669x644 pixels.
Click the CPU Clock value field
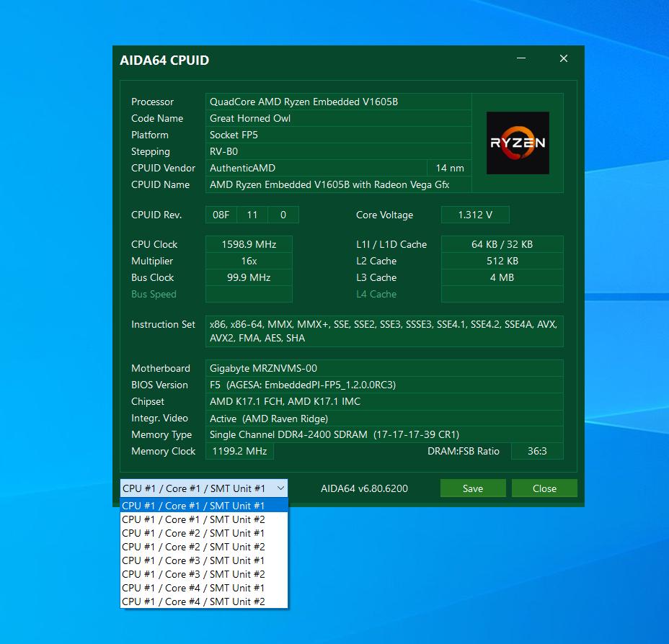point(249,244)
